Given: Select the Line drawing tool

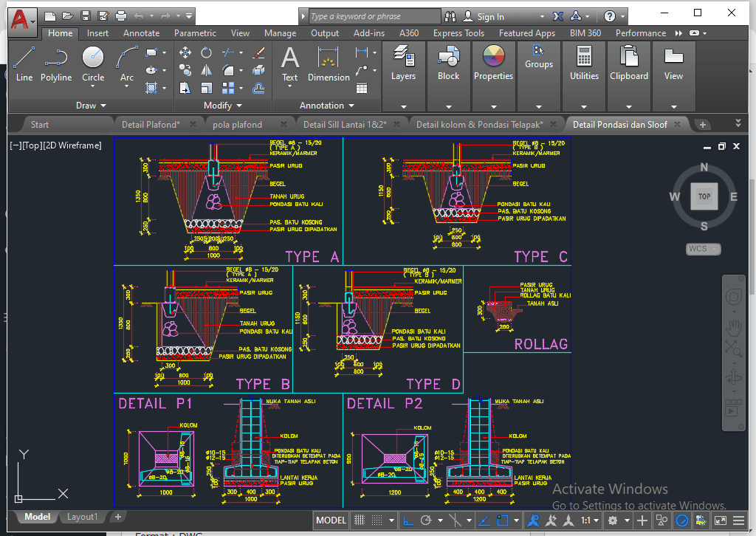Looking at the screenshot, I should pos(24,63).
